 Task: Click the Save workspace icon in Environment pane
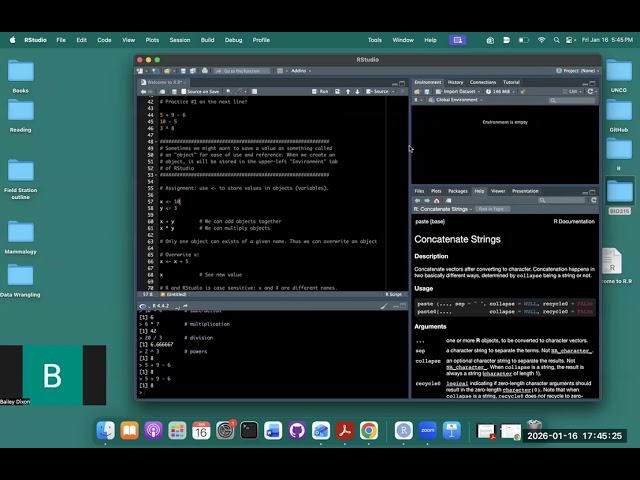pos(427,91)
